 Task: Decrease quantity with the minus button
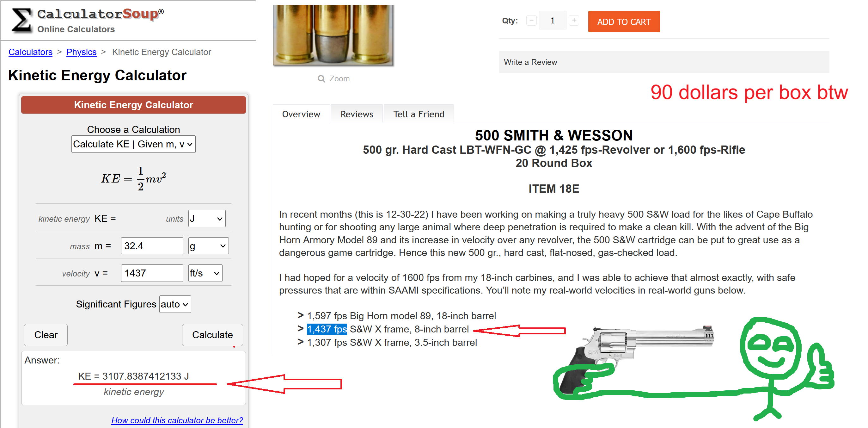click(x=531, y=21)
